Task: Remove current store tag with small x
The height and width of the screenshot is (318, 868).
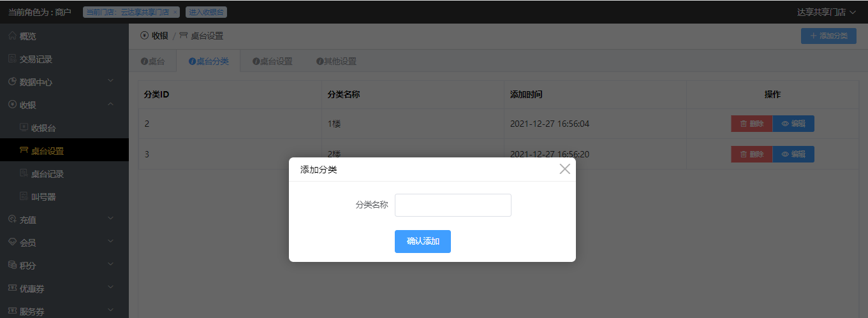Action: pyautogui.click(x=175, y=12)
